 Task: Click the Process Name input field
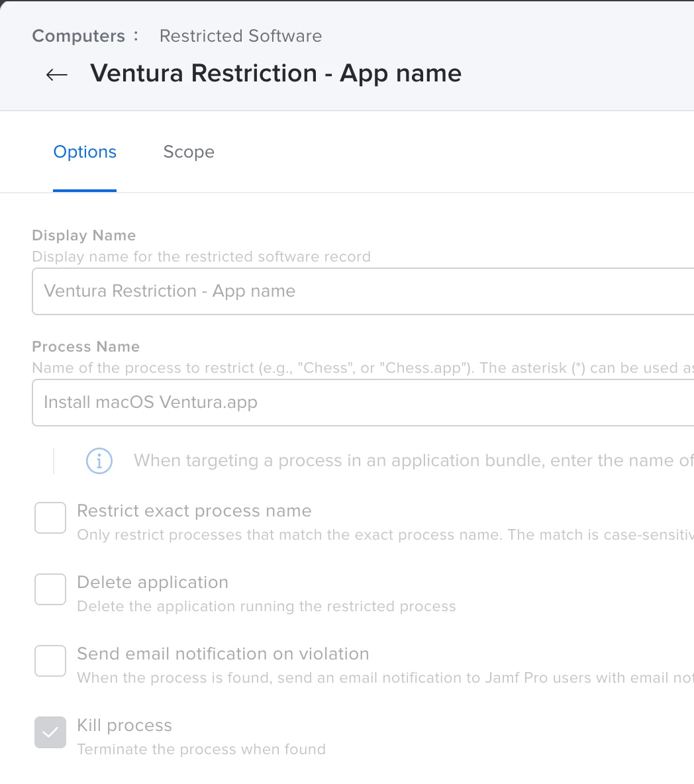pyautogui.click(x=363, y=403)
